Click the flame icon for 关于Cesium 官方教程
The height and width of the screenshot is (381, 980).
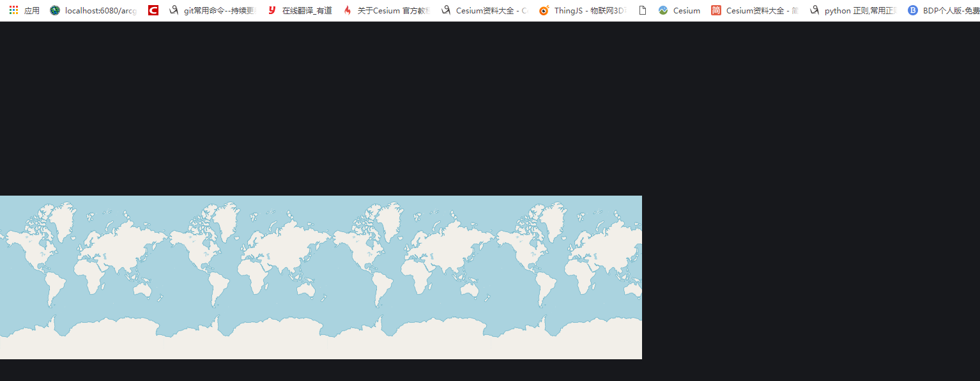pyautogui.click(x=347, y=10)
